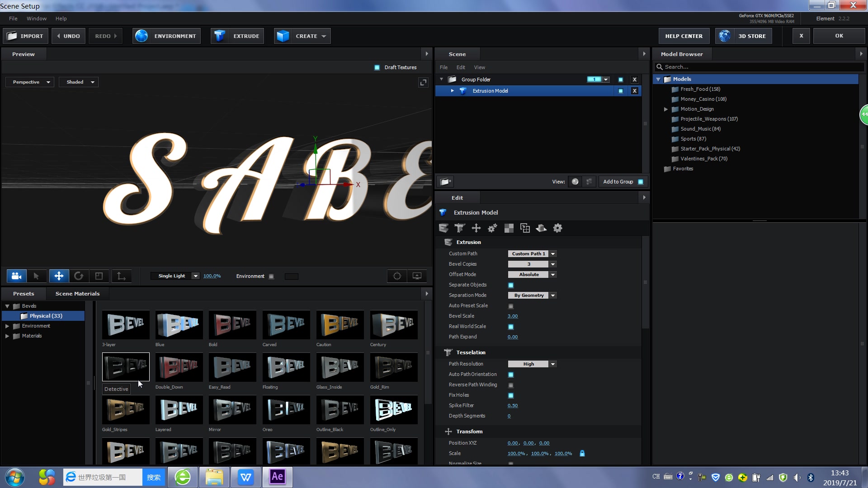Click the HELP CENTER button

point(684,36)
